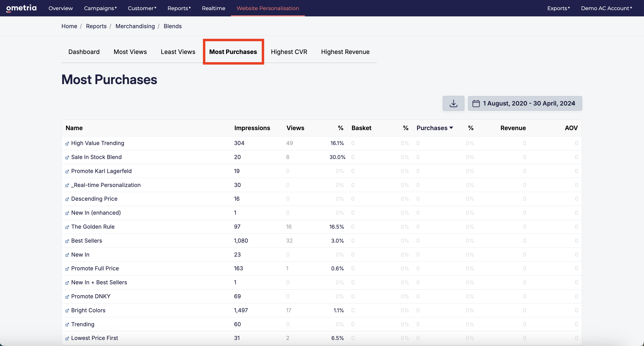Expand the Customer dropdown menu
Viewport: 644px width, 346px height.
(x=142, y=8)
